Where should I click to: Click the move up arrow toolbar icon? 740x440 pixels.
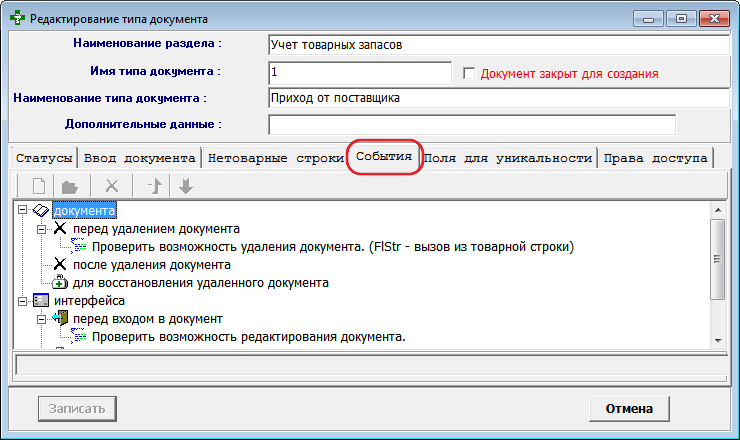tap(154, 186)
